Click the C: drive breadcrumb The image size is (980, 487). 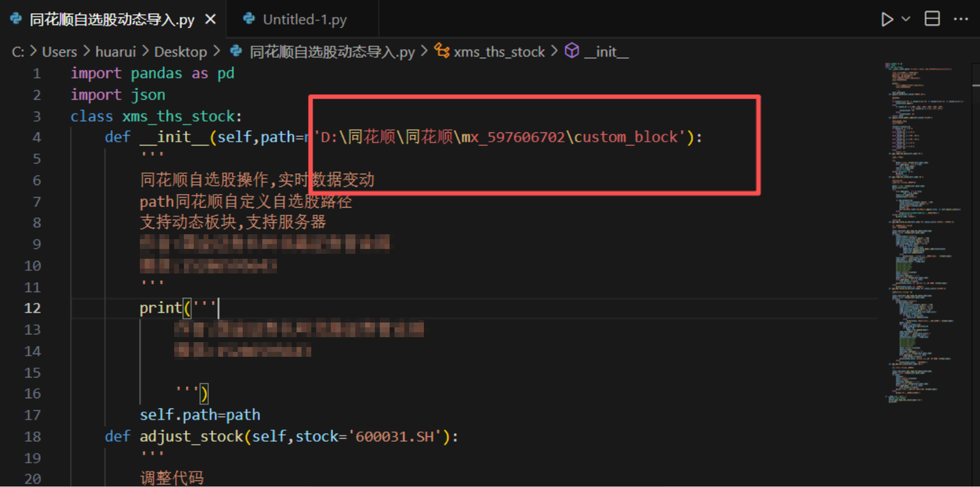[18, 52]
